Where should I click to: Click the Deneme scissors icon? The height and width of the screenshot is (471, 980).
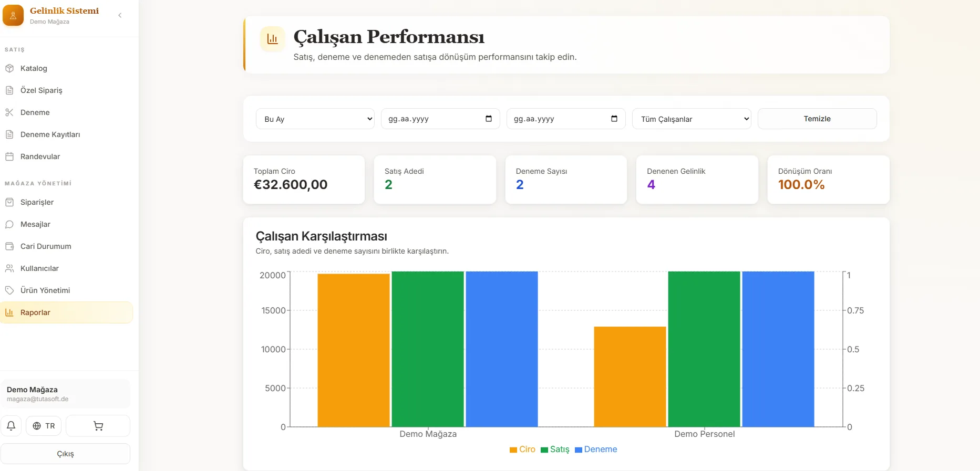(x=9, y=112)
